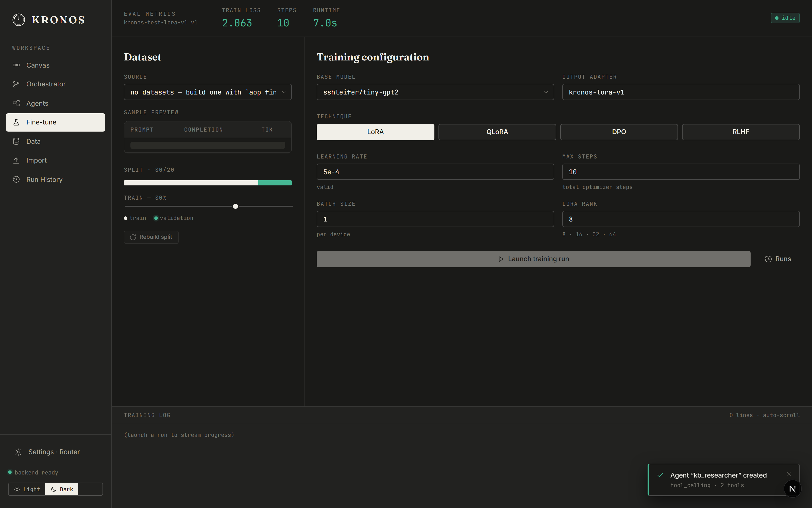Screen dimensions: 812x508
Task: Click Launch training run
Action: coord(533,259)
